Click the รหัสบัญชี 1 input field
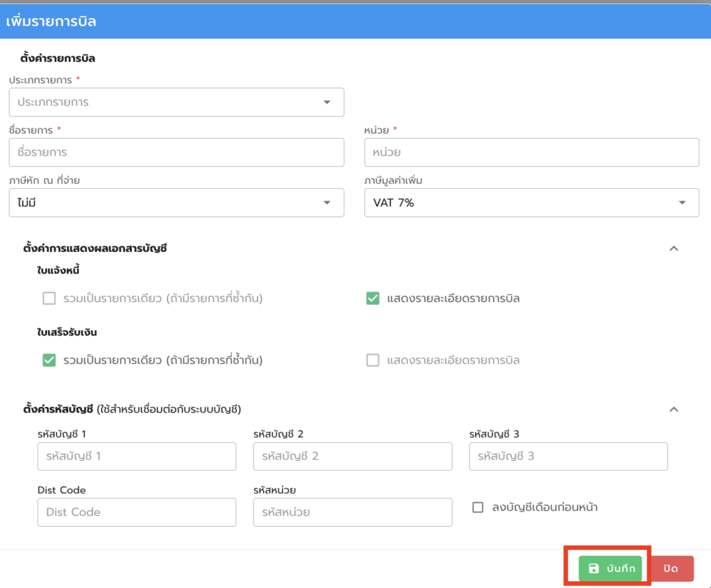 tap(137, 456)
